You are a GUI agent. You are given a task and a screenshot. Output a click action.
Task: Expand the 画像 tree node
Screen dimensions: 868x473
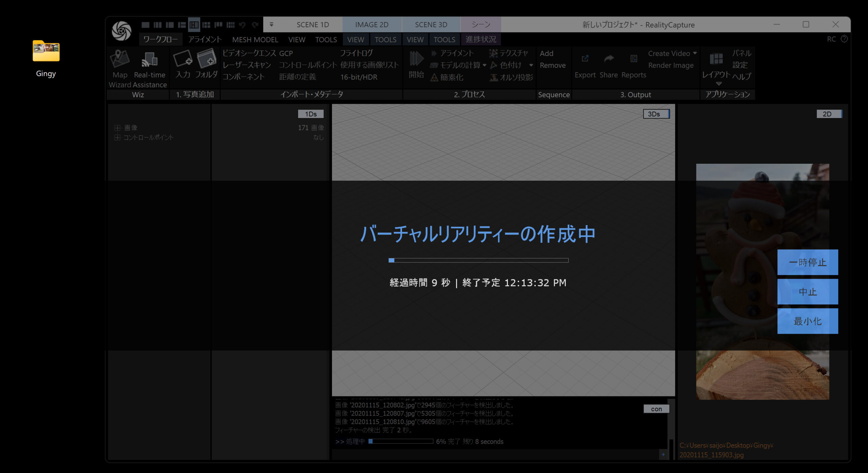pos(117,128)
